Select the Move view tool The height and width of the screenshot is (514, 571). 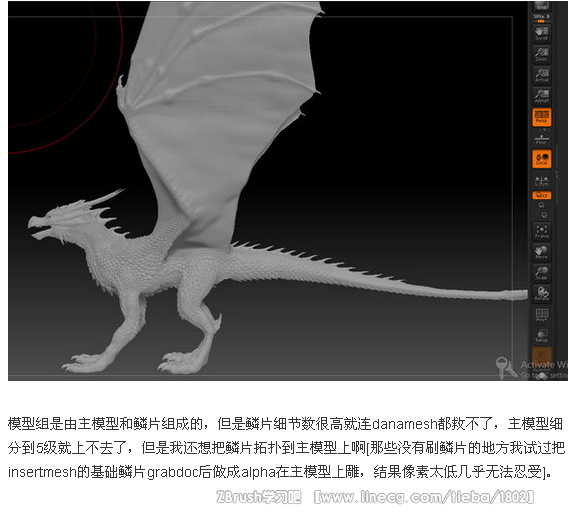pos(541,252)
